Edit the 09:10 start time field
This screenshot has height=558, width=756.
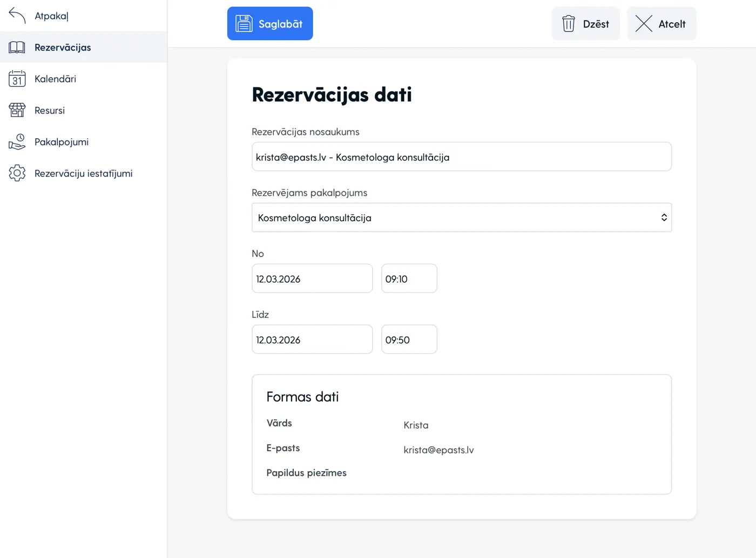tap(409, 279)
